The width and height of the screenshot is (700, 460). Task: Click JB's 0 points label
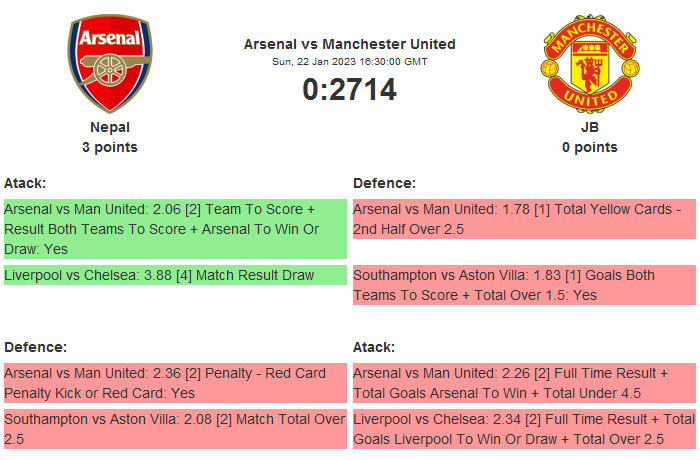[x=590, y=147]
